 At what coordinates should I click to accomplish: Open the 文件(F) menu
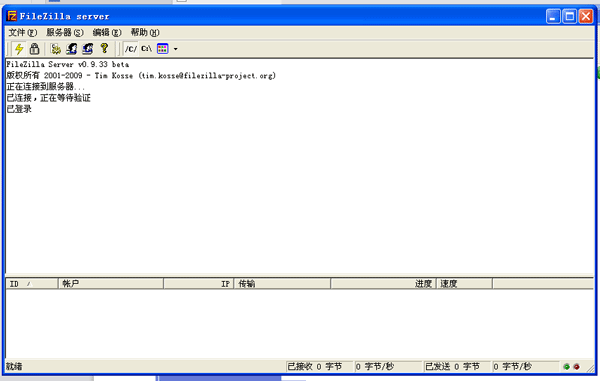tap(23, 33)
